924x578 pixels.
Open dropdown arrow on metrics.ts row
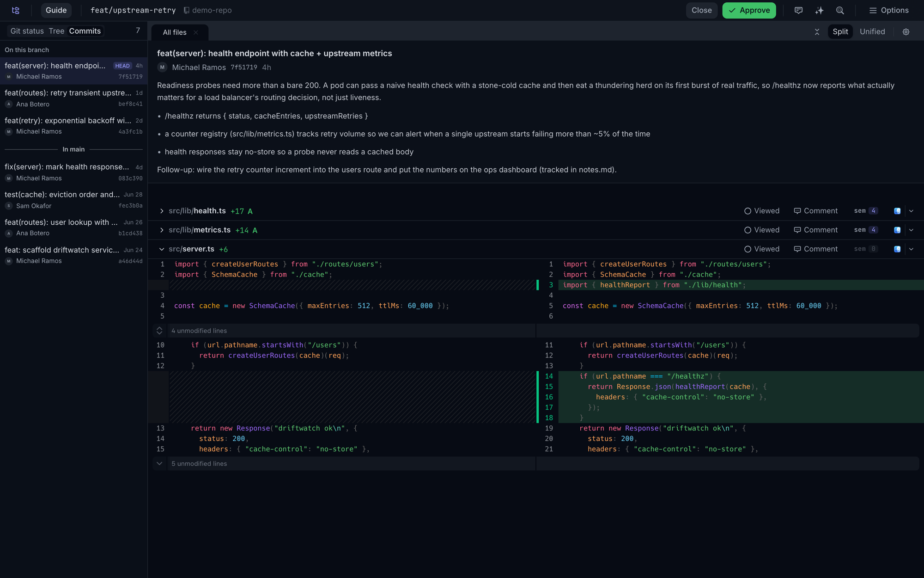[911, 230]
